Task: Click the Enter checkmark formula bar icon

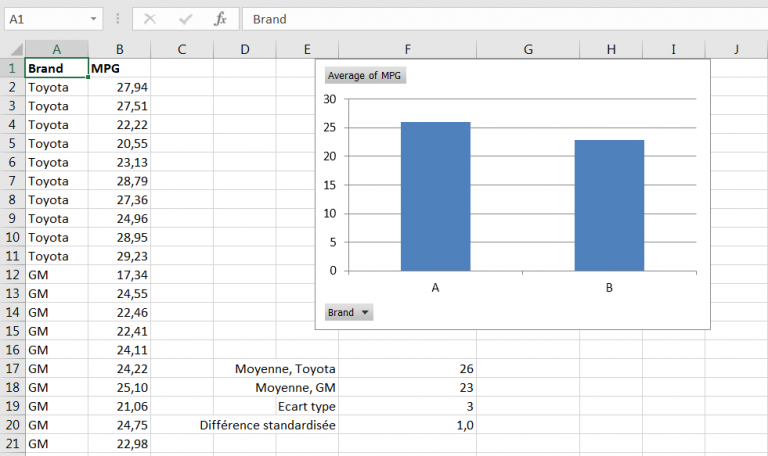Action: click(185, 19)
